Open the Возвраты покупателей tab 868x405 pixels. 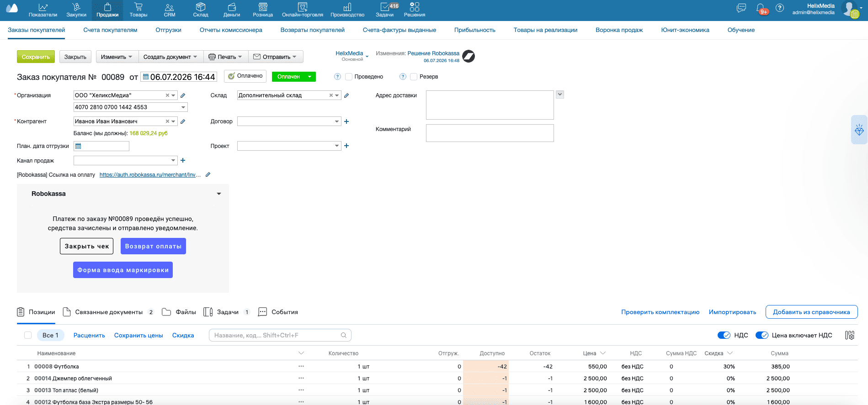pos(313,30)
